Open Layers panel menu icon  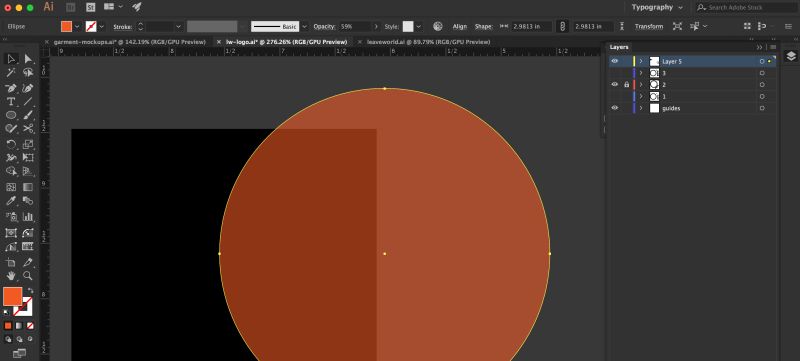pyautogui.click(x=773, y=47)
